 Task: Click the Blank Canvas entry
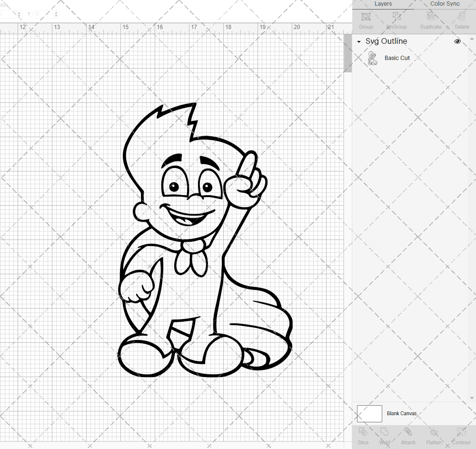(402, 413)
